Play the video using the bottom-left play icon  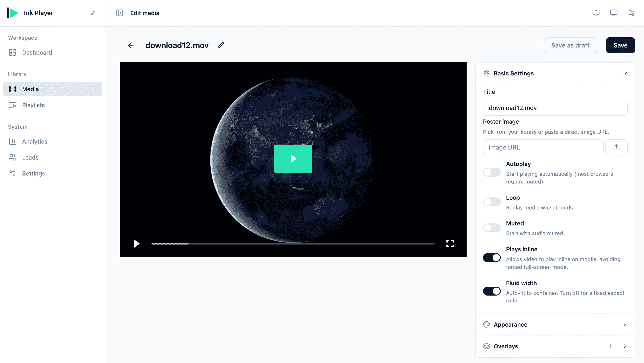tap(136, 244)
